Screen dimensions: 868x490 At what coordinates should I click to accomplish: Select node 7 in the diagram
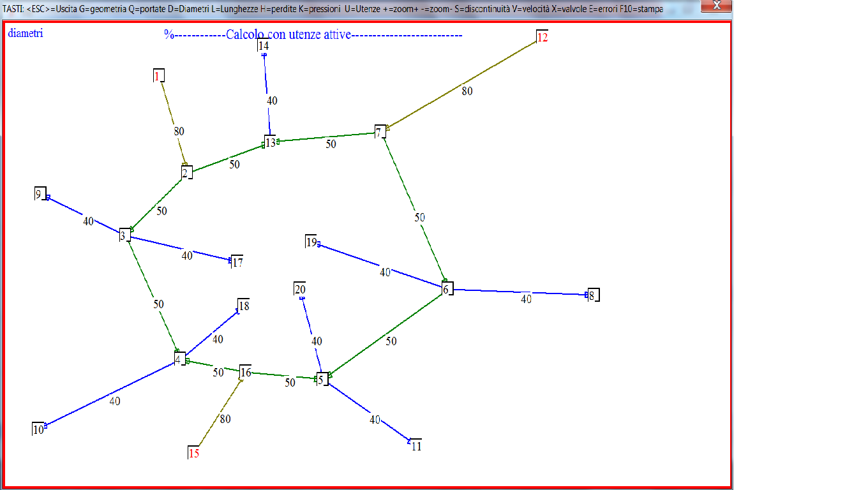(x=380, y=132)
